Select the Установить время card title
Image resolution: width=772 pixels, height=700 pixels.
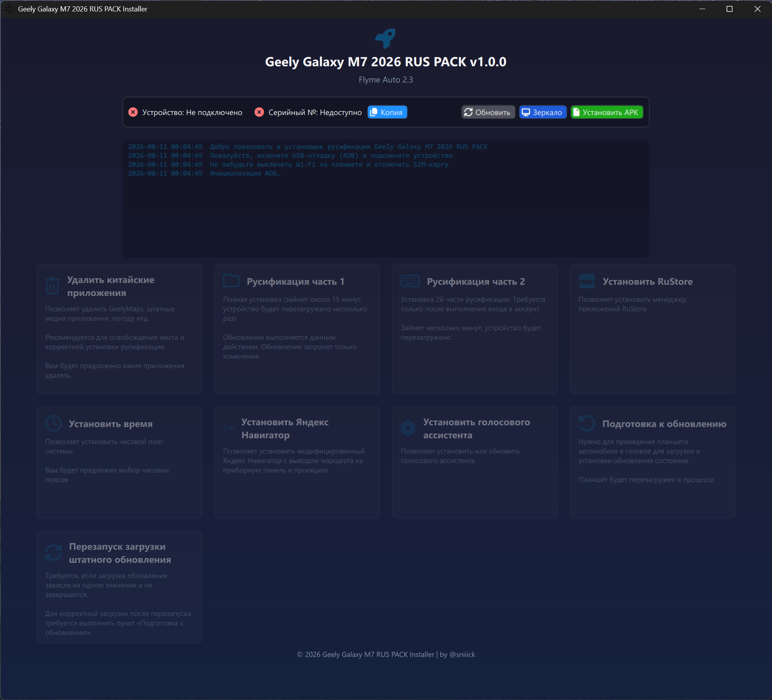[x=111, y=424]
